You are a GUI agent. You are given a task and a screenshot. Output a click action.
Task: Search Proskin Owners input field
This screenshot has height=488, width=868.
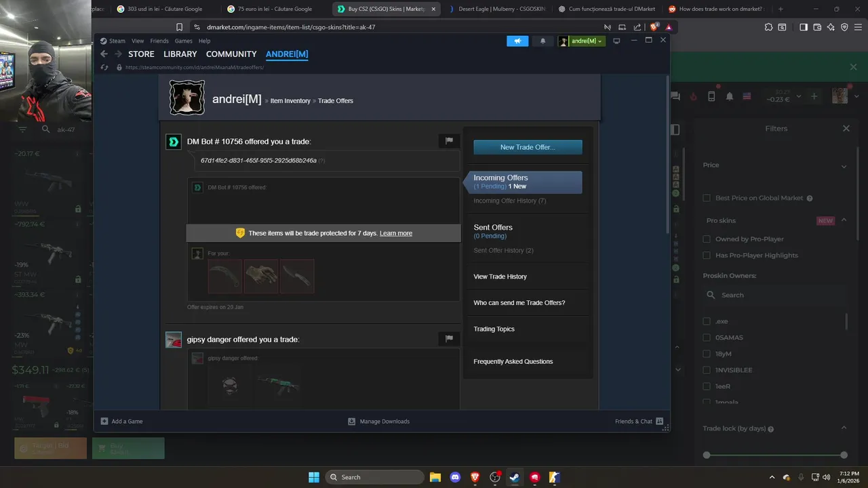(774, 295)
